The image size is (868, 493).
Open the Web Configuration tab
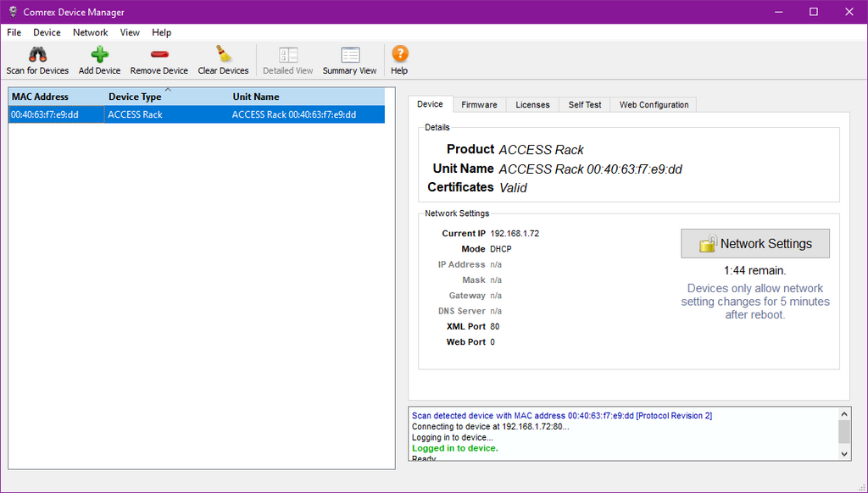tap(654, 104)
